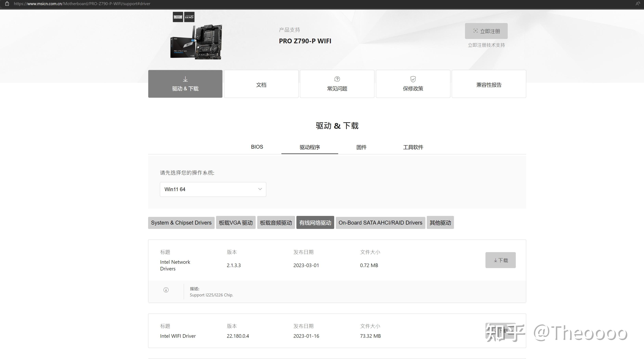Screen dimensions: 644x359
Task: Click the download arrow icon on 驱动 & 下载
Action: [x=185, y=79]
